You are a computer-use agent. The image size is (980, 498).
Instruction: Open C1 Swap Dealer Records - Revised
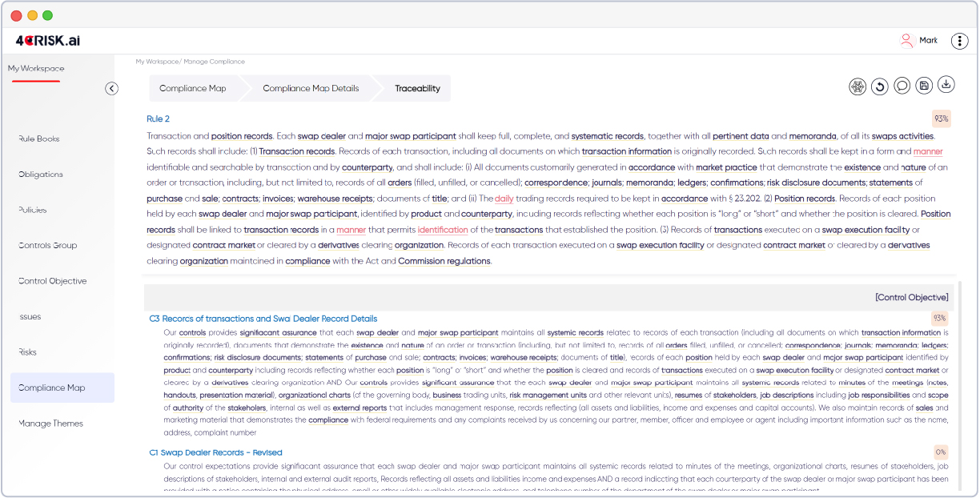point(215,452)
